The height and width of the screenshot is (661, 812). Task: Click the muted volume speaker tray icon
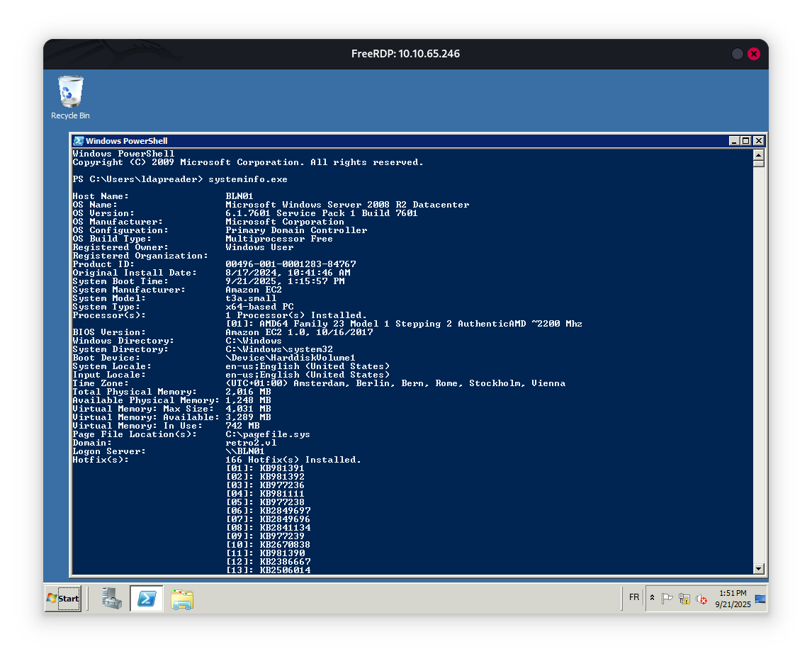point(701,599)
